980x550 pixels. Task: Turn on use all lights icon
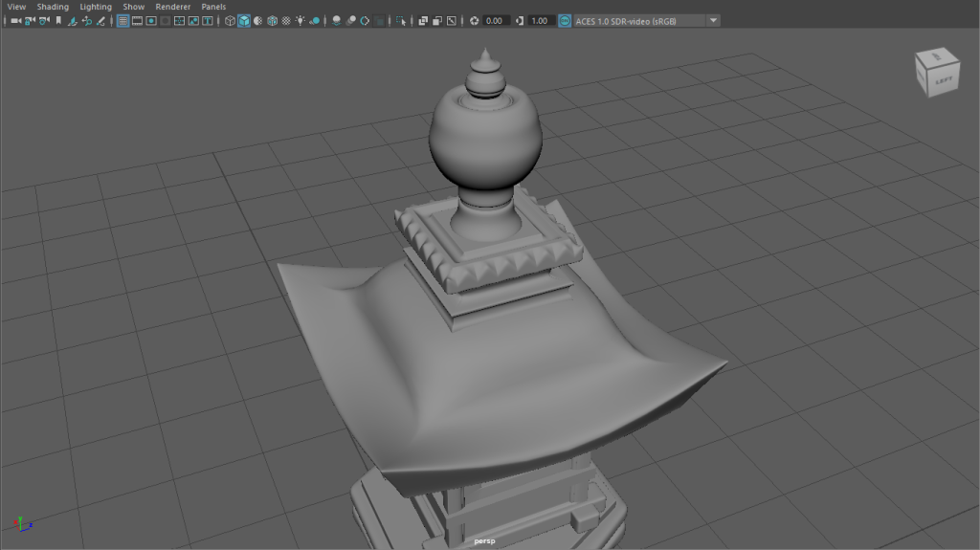pyautogui.click(x=301, y=20)
